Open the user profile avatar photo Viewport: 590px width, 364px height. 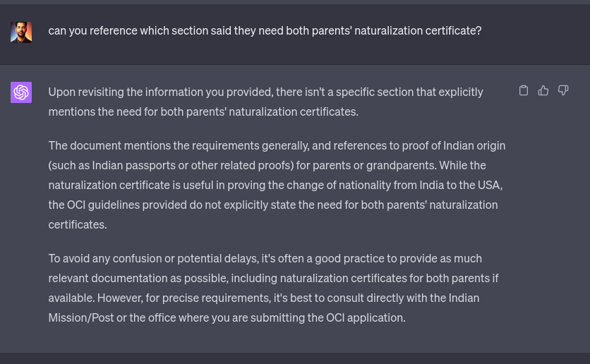[x=21, y=32]
